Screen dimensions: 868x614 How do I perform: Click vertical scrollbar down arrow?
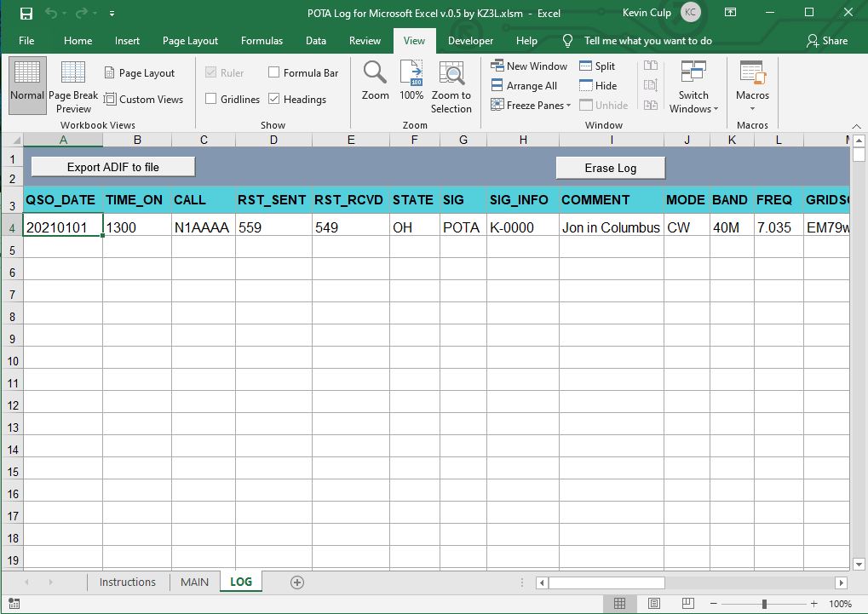click(x=859, y=564)
